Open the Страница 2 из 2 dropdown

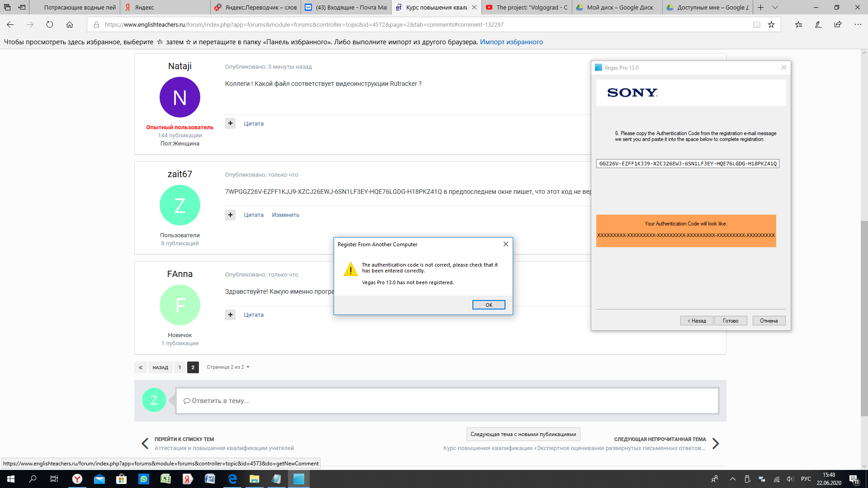tap(228, 367)
